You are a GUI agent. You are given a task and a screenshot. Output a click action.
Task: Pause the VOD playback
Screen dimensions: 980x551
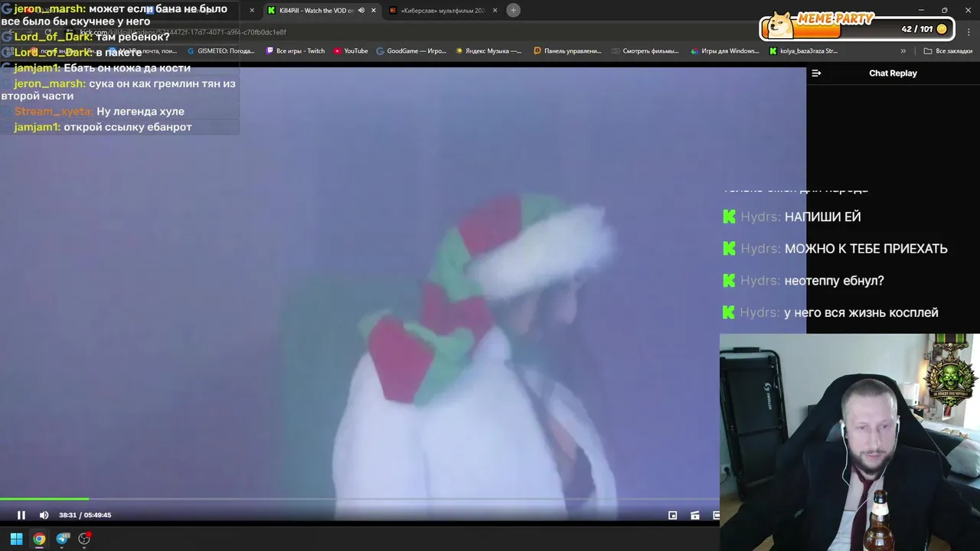point(21,515)
